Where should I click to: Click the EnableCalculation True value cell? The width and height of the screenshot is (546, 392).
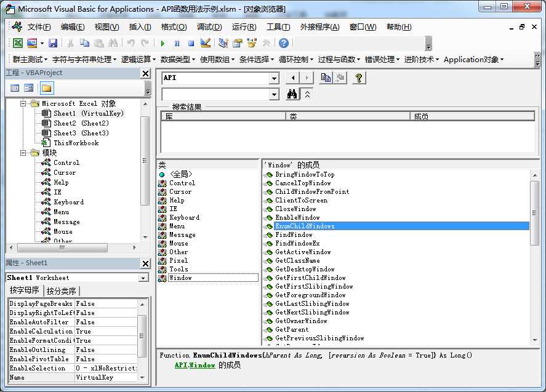pos(106,331)
